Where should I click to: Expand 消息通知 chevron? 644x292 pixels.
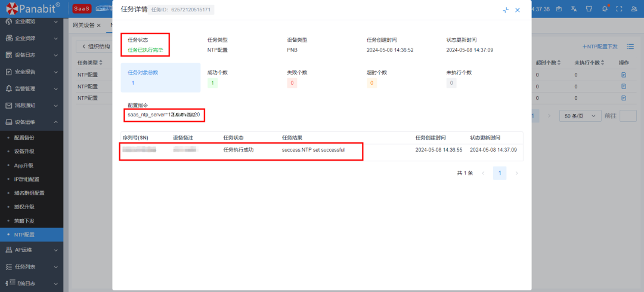[56, 105]
